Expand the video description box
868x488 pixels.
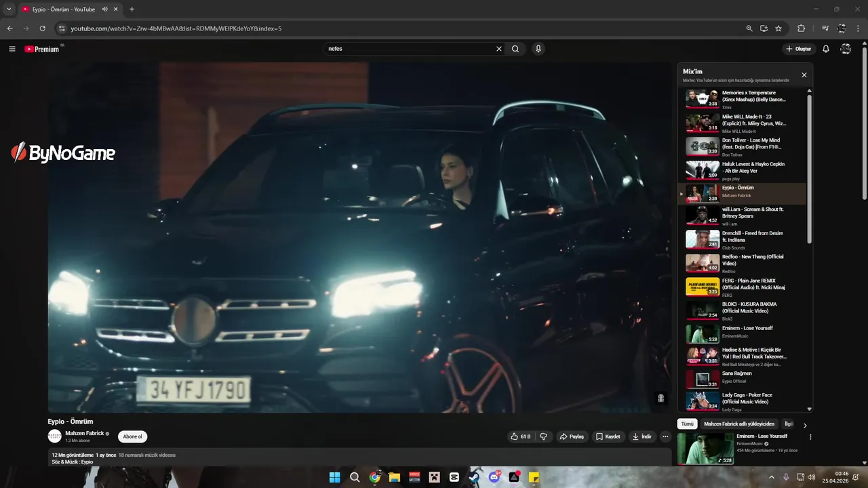[359, 458]
